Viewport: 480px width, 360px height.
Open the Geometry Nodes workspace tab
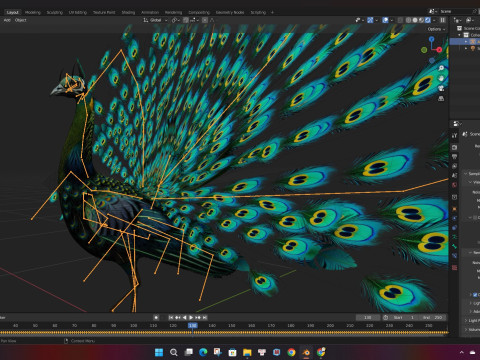[230, 12]
